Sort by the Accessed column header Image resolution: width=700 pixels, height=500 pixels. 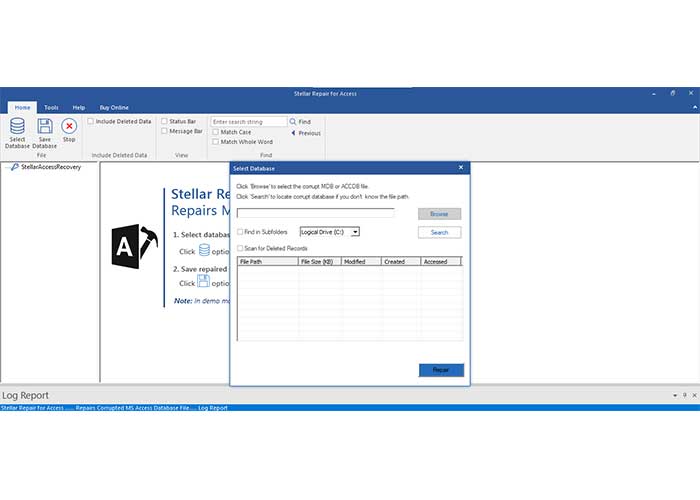click(441, 262)
